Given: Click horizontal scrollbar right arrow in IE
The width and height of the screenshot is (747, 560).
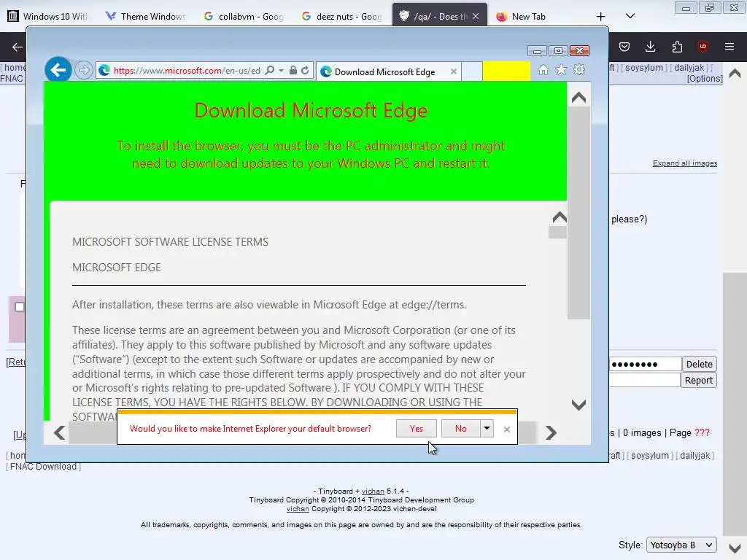Looking at the screenshot, I should [x=551, y=433].
